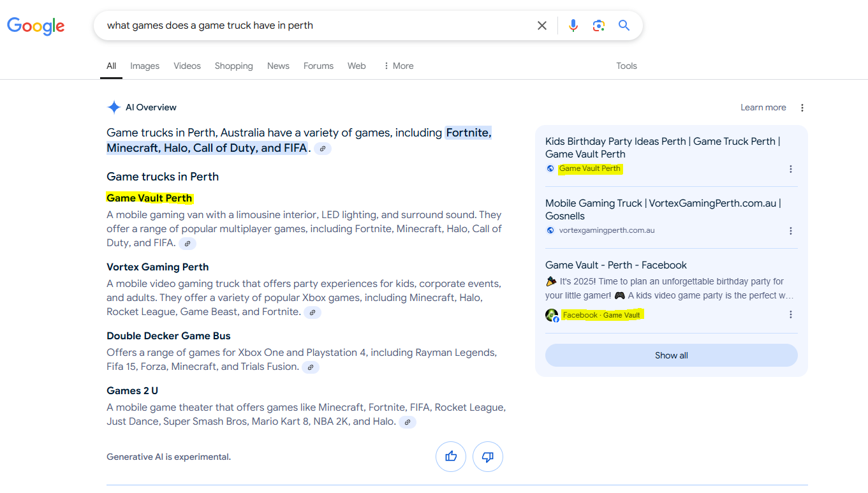The height and width of the screenshot is (493, 868).
Task: Click the AI Overview label
Action: pyautogui.click(x=151, y=107)
